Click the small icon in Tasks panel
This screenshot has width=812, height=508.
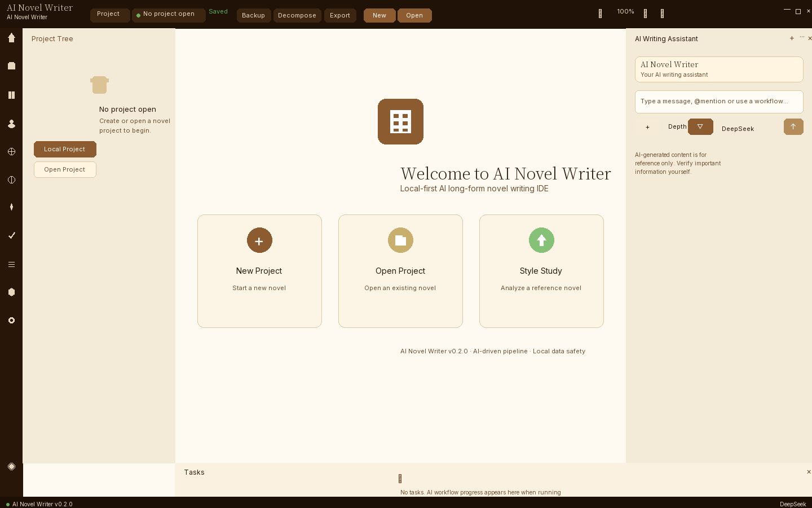tap(400, 479)
